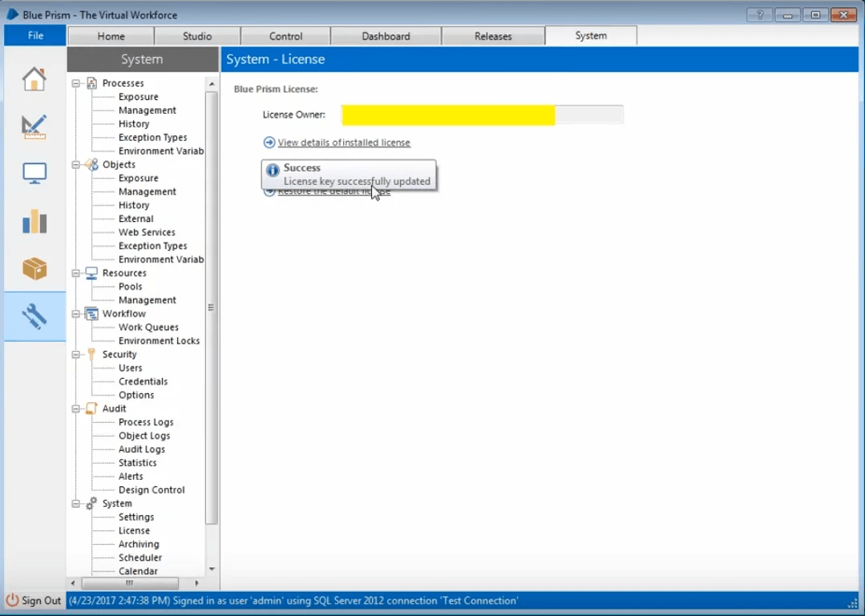Viewport: 865px width, 616px height.
Task: Open the Home sidebar house icon
Action: [34, 79]
